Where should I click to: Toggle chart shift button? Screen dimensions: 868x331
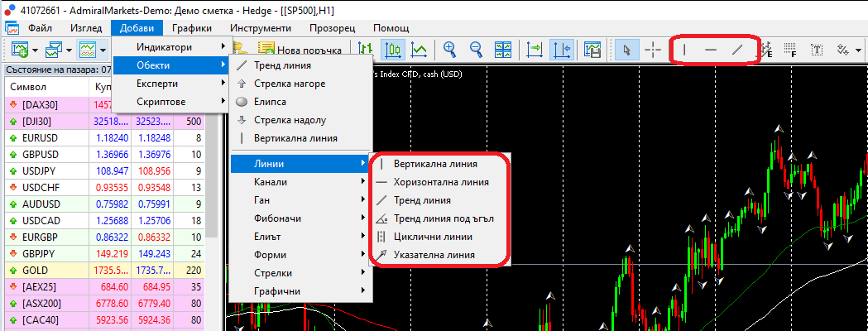562,50
